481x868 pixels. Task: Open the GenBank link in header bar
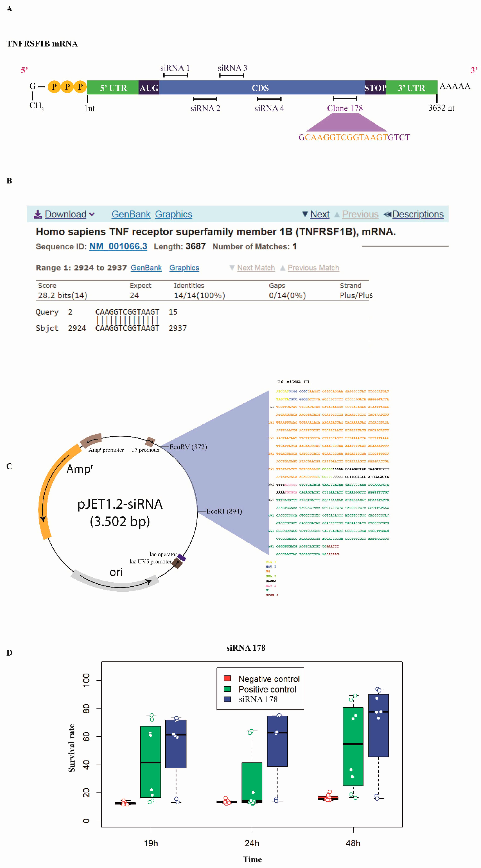pyautogui.click(x=131, y=214)
